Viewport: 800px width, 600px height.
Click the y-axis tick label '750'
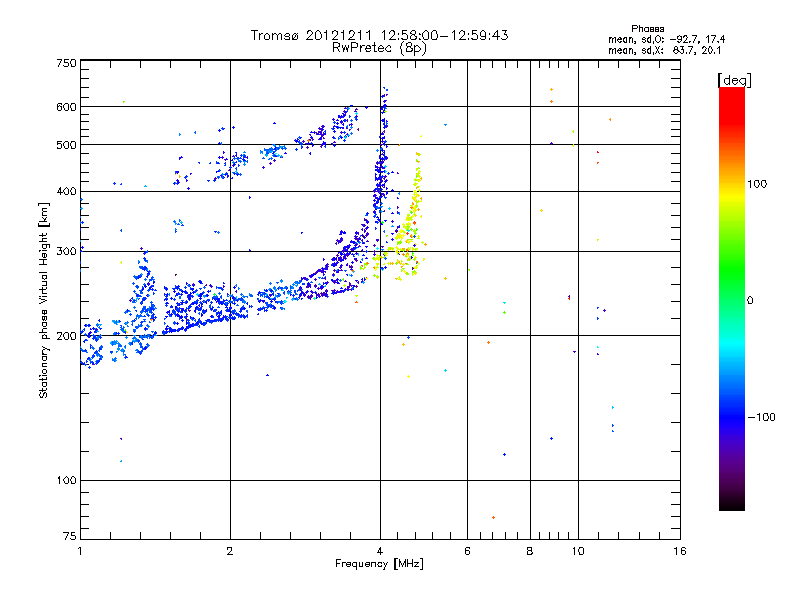tap(66, 63)
